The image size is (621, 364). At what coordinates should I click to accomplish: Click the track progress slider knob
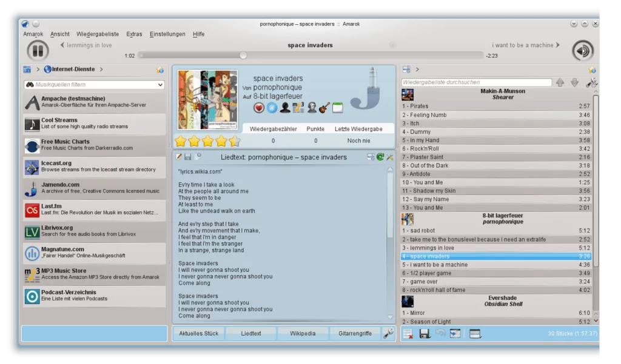click(x=243, y=55)
